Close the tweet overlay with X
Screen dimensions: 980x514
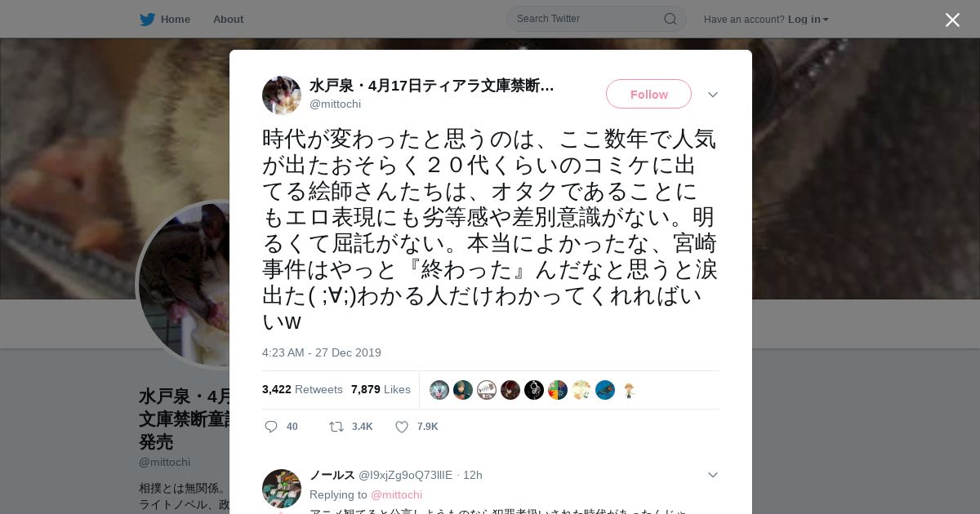point(952,20)
